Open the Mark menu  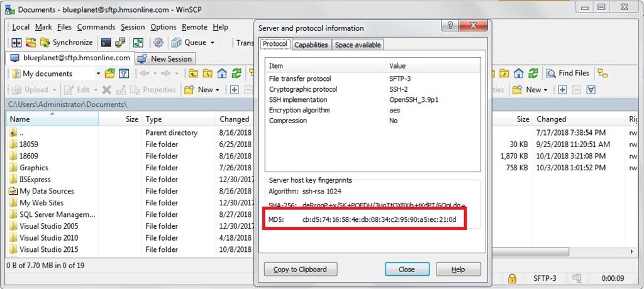click(x=43, y=27)
